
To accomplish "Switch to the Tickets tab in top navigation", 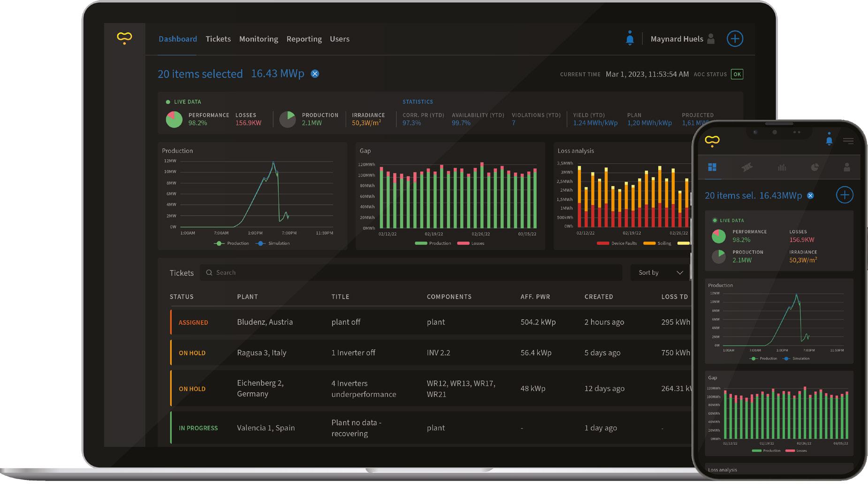I will point(218,39).
